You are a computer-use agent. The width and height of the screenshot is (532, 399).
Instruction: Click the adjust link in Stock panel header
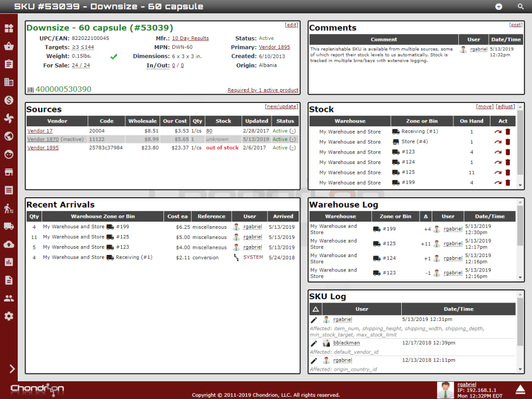(505, 106)
